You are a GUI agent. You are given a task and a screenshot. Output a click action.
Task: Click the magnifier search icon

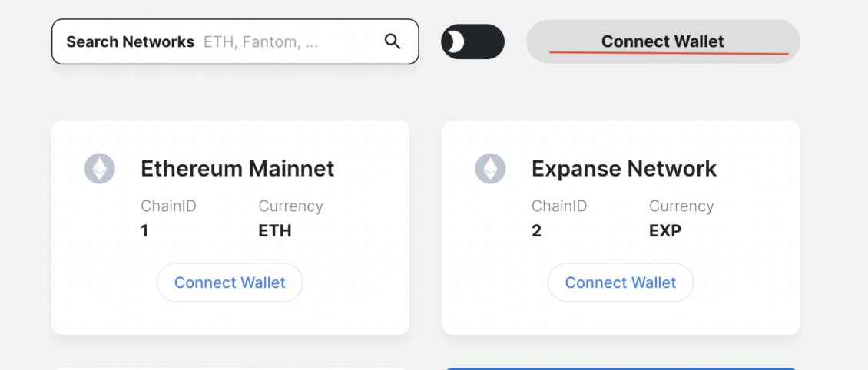tap(393, 41)
